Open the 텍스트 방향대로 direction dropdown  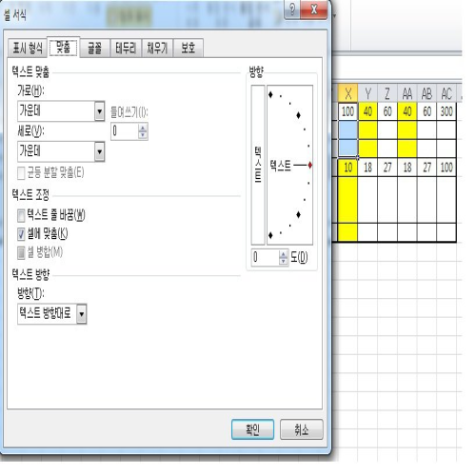(x=82, y=314)
